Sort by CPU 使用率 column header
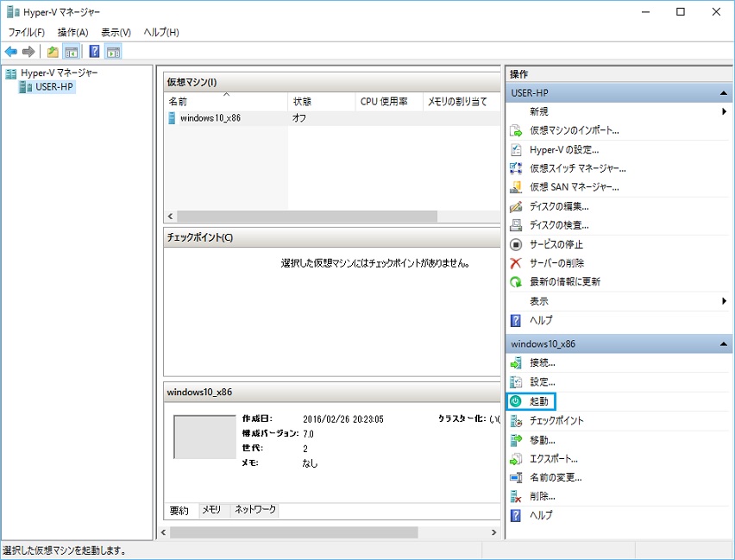 [388, 102]
